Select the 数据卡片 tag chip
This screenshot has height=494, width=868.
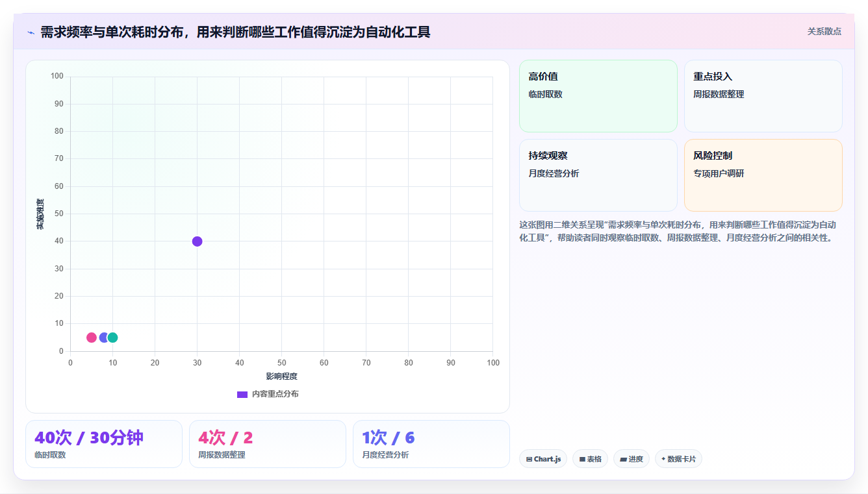[678, 459]
